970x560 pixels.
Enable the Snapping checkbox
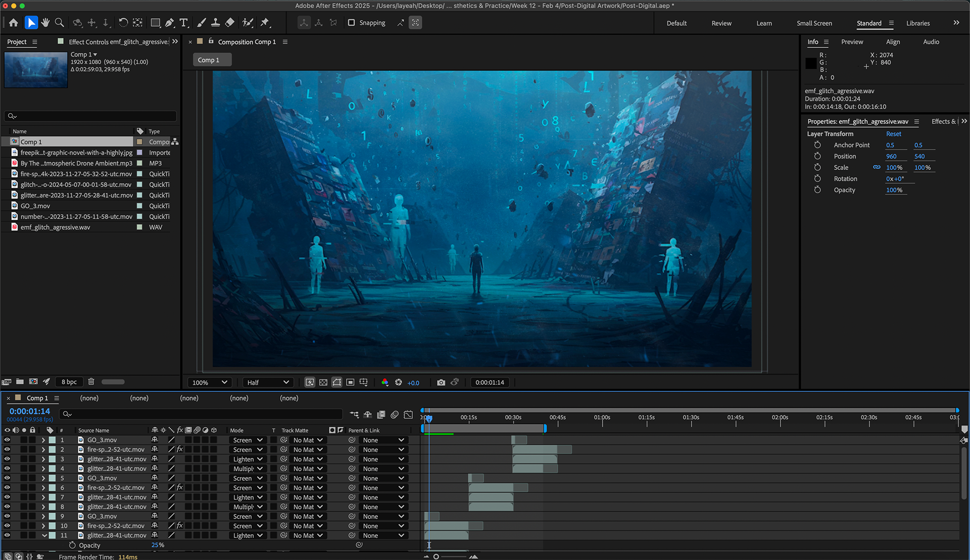[x=351, y=23]
